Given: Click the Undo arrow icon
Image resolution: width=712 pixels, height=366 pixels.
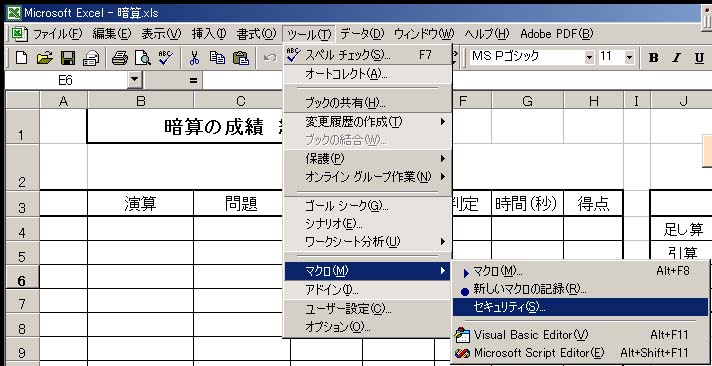Looking at the screenshot, I should (270, 58).
